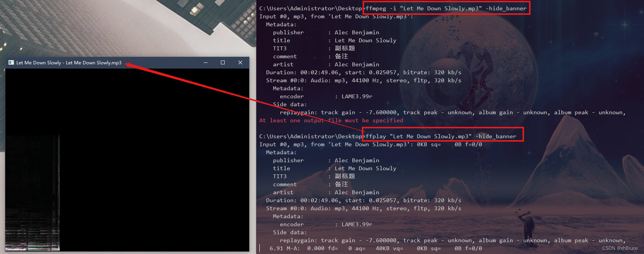Click 'Stream #0:0: Audio: mp3' line in ffmpeg output
The width and height of the screenshot is (644, 254).
(364, 80)
